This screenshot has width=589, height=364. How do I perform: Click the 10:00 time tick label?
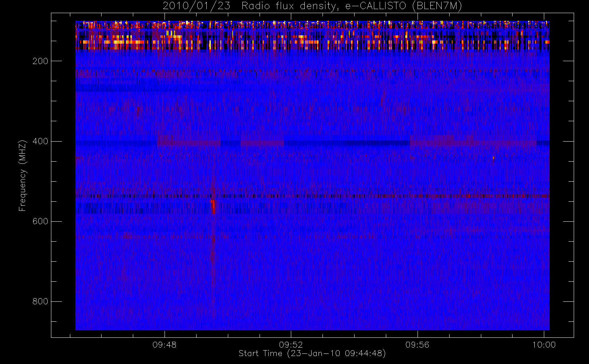tap(544, 345)
